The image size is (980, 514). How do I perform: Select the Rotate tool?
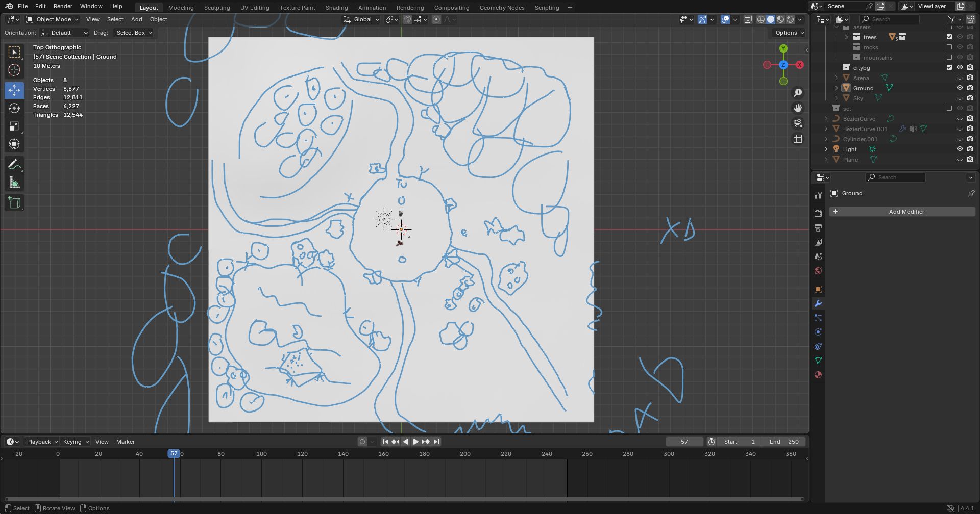pyautogui.click(x=14, y=108)
